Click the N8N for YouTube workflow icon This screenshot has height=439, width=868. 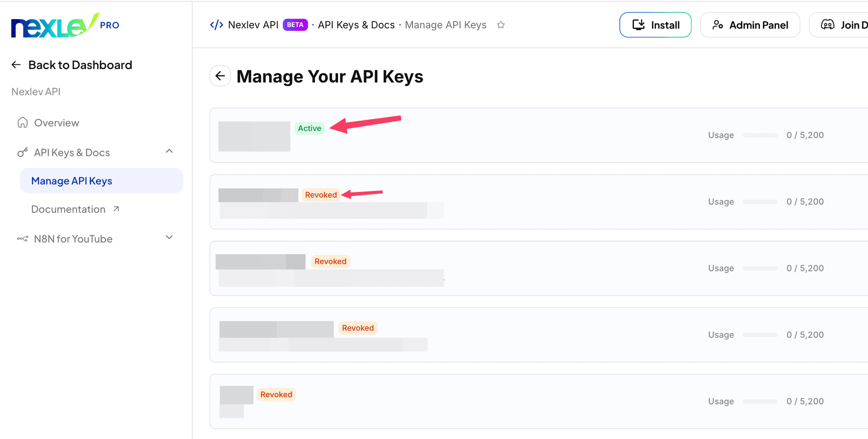click(x=23, y=239)
